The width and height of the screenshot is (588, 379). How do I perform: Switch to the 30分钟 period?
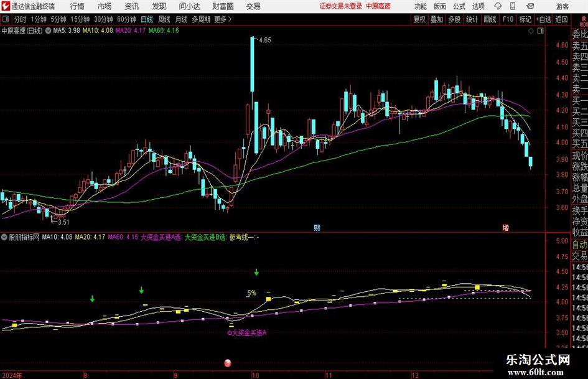(x=103, y=19)
